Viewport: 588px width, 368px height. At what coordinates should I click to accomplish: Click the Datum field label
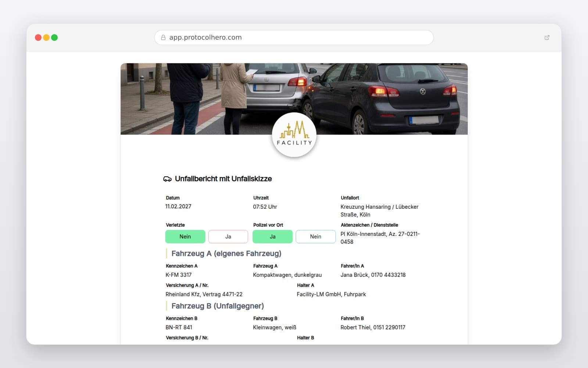(x=173, y=198)
